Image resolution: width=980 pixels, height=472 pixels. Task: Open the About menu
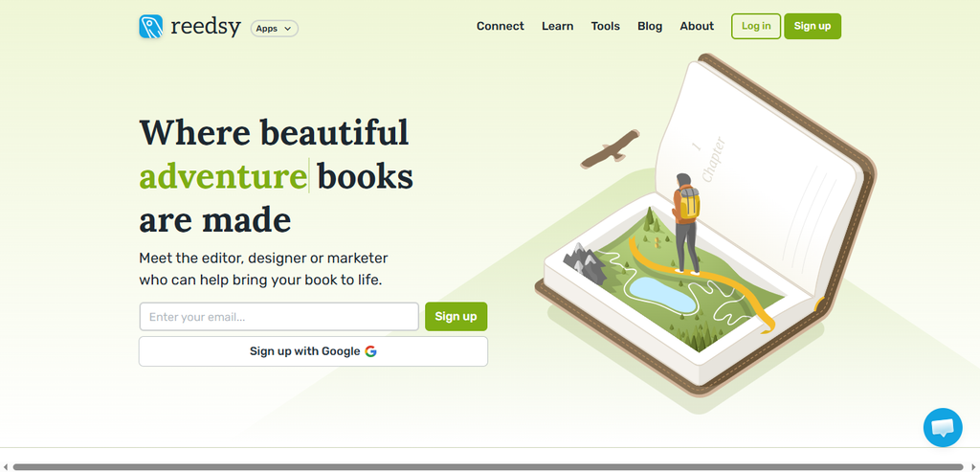[697, 26]
